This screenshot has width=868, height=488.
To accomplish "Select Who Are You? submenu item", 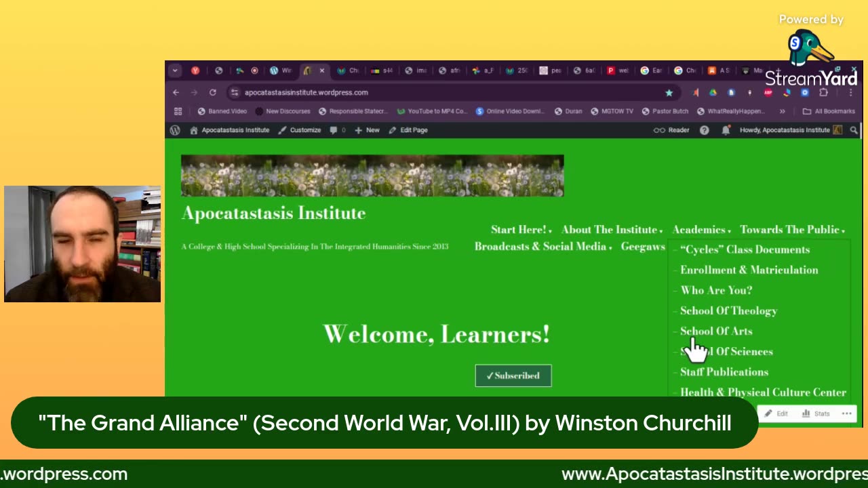I will [x=716, y=290].
